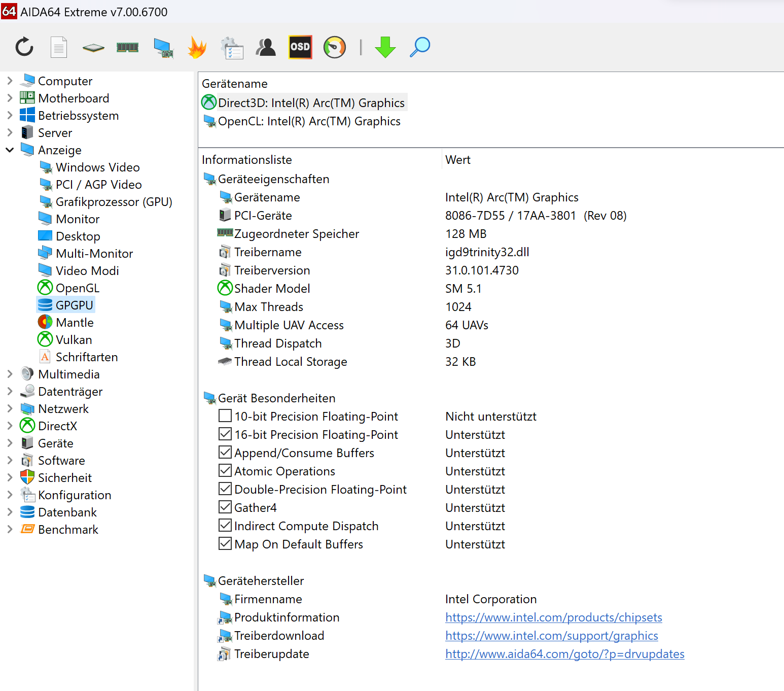Image resolution: width=784 pixels, height=691 pixels.
Task: Open the Benchmark tree item
Action: click(x=59, y=529)
